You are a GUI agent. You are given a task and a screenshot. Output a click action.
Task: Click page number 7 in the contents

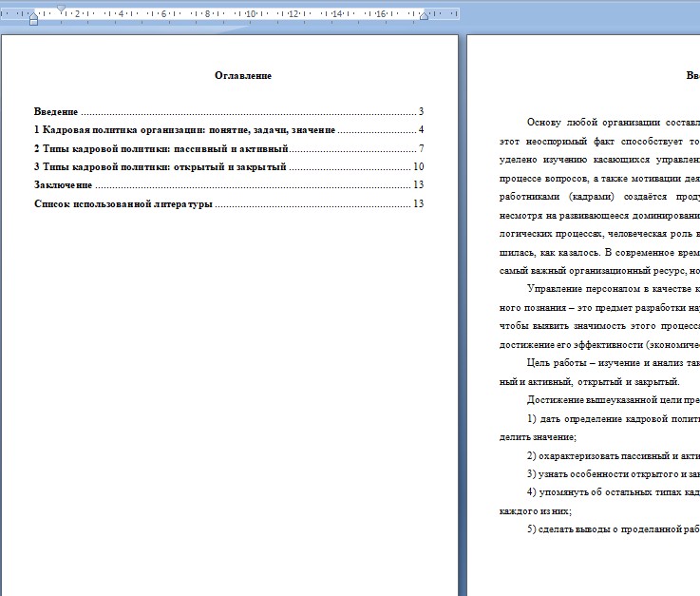(x=420, y=148)
